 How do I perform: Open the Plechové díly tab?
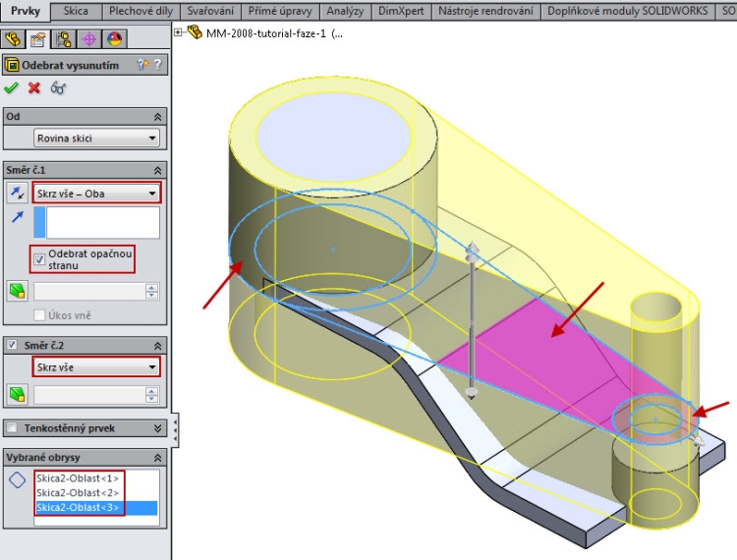(x=141, y=11)
